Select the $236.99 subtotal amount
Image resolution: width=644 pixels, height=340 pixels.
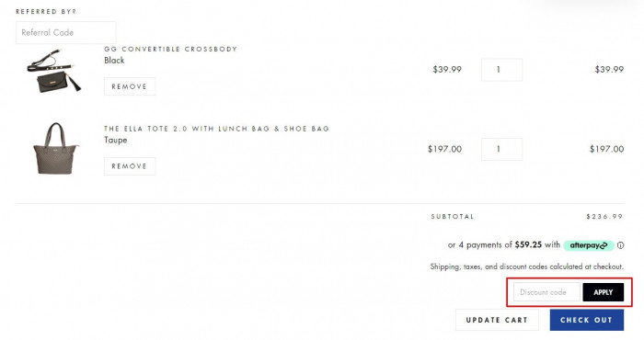click(604, 216)
